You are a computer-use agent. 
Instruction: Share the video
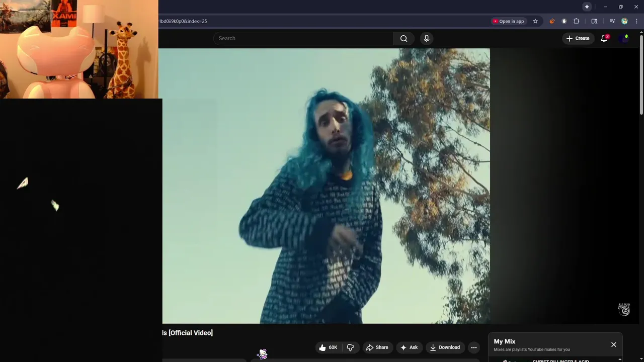pos(377,347)
